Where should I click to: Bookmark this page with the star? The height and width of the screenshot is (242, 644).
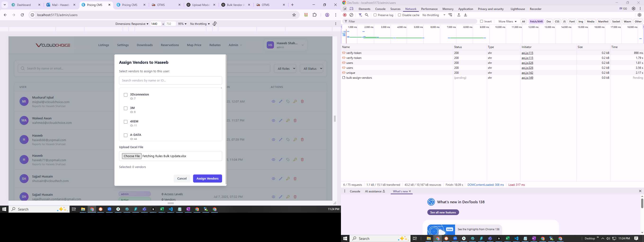[x=294, y=15]
